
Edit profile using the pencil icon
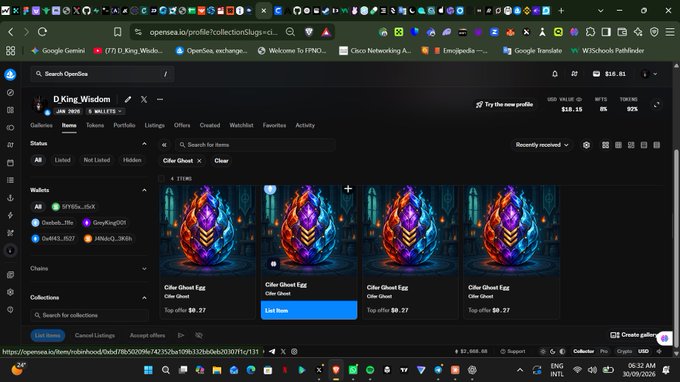[x=128, y=99]
